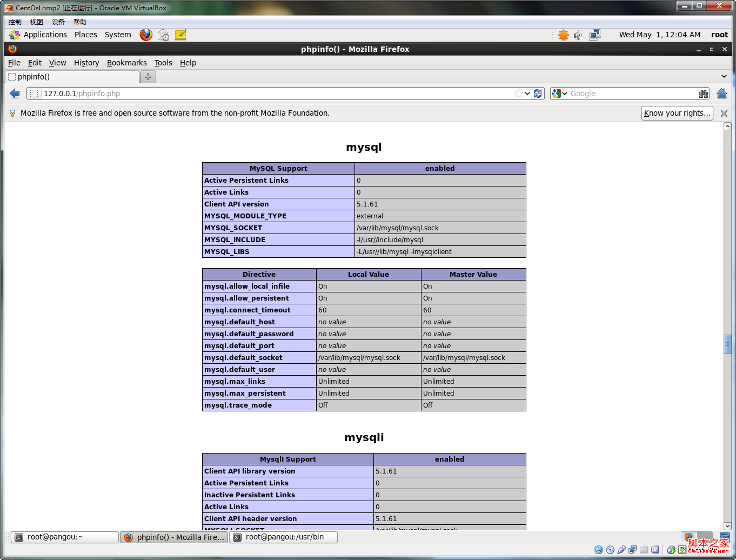The height and width of the screenshot is (560, 736).
Task: Click the Home icon in Firefox toolbar
Action: click(721, 94)
